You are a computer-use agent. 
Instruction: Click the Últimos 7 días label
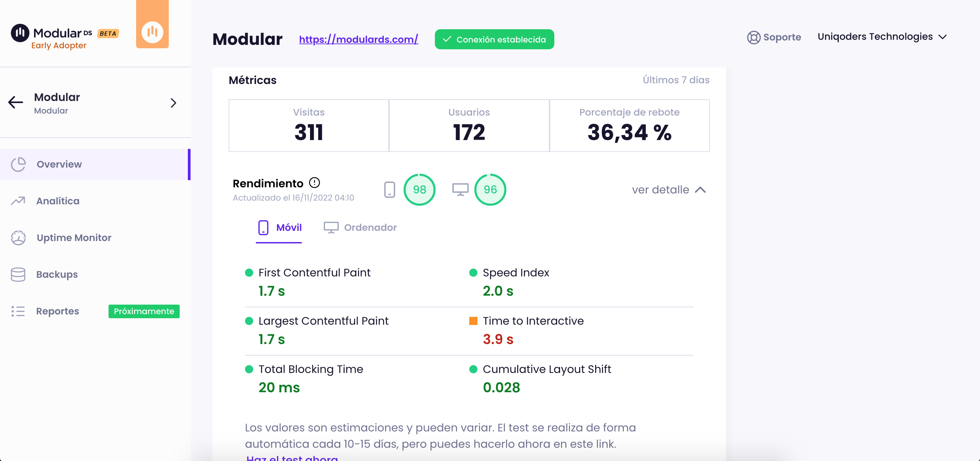coord(676,80)
